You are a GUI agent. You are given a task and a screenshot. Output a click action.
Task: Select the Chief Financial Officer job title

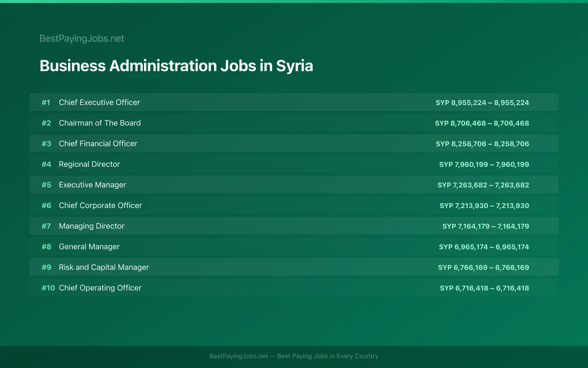tap(98, 143)
